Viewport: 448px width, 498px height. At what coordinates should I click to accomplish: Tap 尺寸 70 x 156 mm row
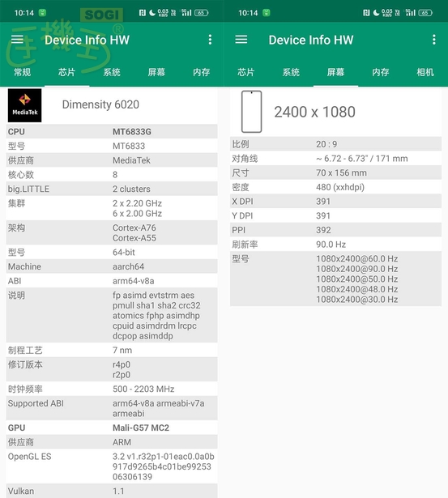(336, 172)
